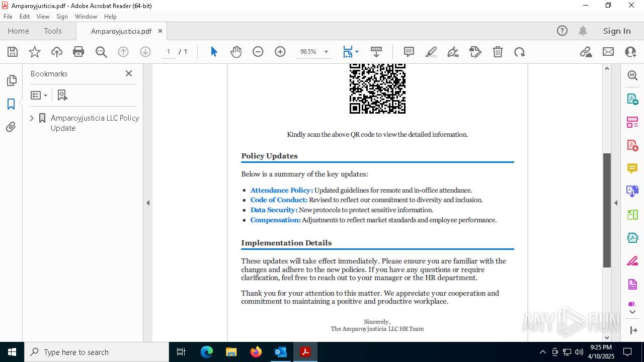The height and width of the screenshot is (362, 644).
Task: Delete with the trash icon
Action: 498,52
